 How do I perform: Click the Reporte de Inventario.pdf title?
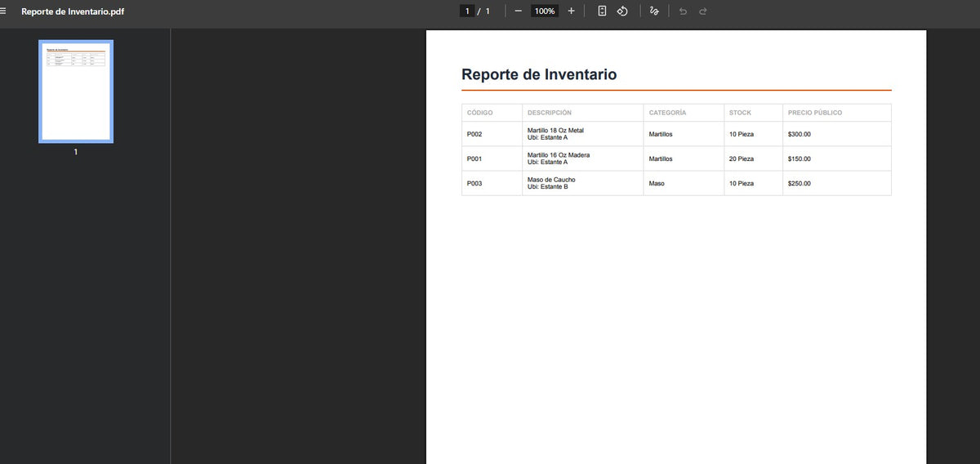click(x=73, y=11)
